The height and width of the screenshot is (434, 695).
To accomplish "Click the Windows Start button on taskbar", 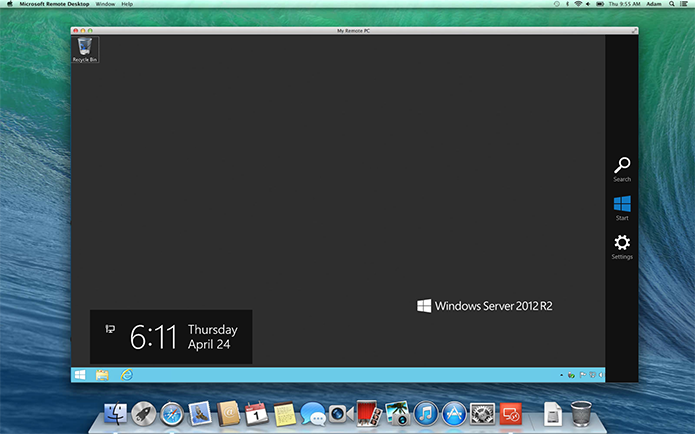I will click(80, 374).
